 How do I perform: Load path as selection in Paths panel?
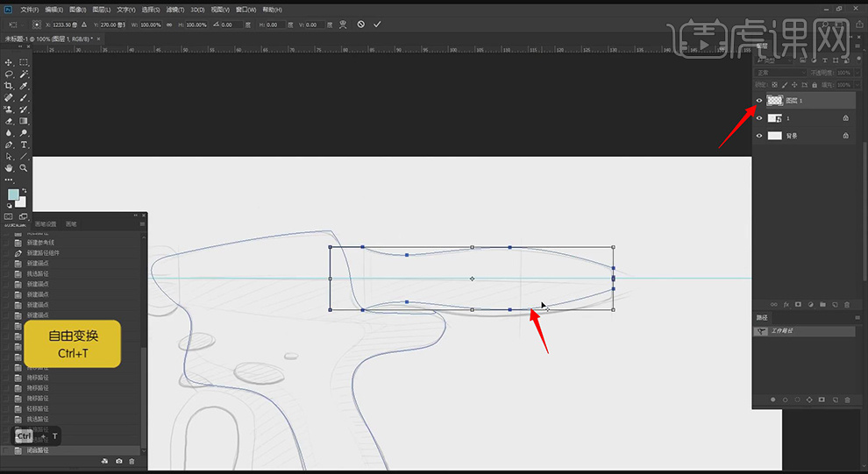click(x=797, y=400)
